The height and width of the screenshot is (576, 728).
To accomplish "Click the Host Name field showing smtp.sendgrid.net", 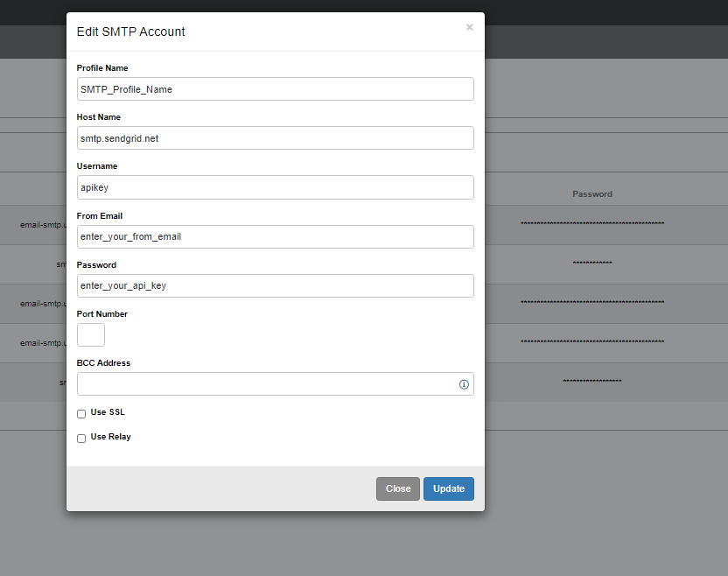I will pyautogui.click(x=275, y=137).
